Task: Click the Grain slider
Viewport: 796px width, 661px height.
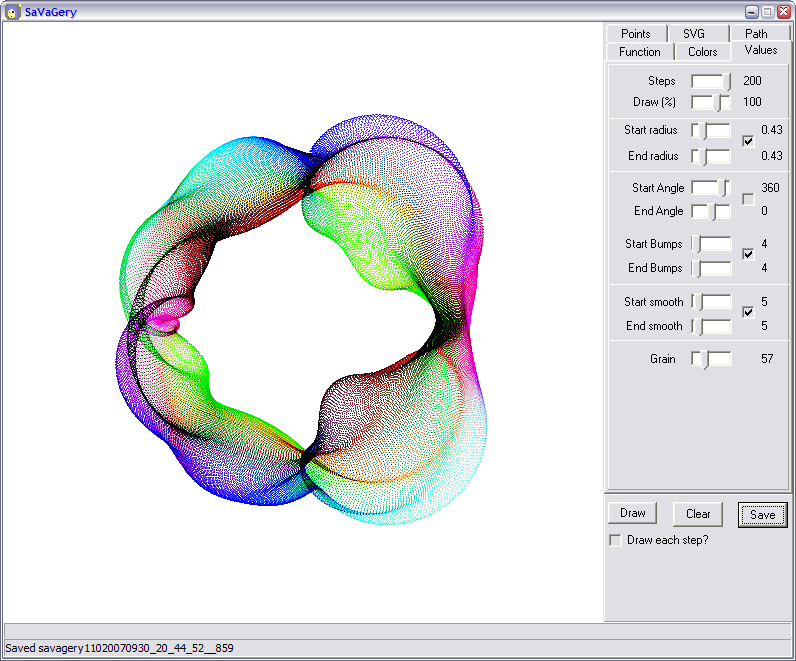Action: (712, 359)
